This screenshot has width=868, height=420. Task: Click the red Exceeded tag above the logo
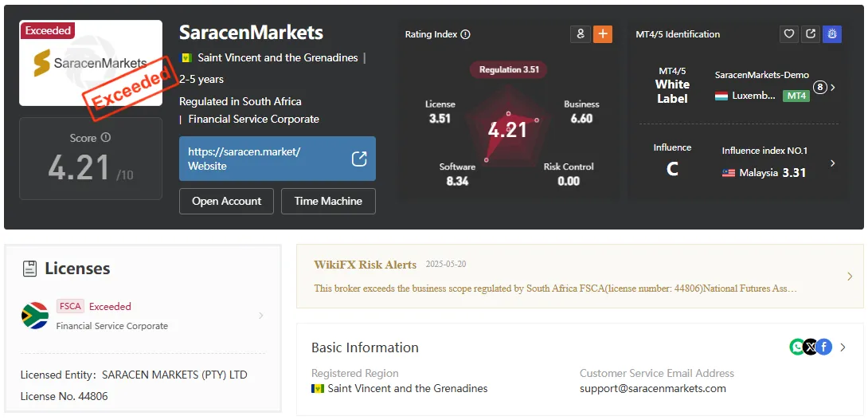(48, 30)
